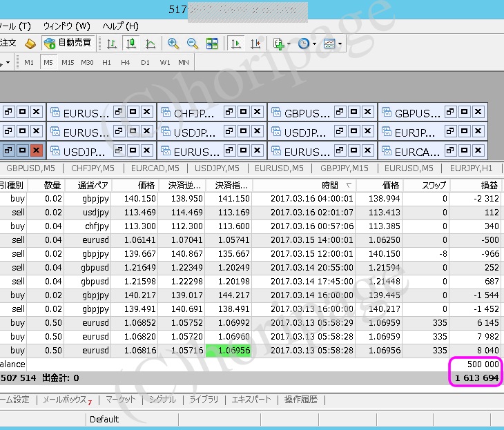Screen dimensions: 504x430
Task: Toggle chart shift icon
Action: (x=255, y=43)
